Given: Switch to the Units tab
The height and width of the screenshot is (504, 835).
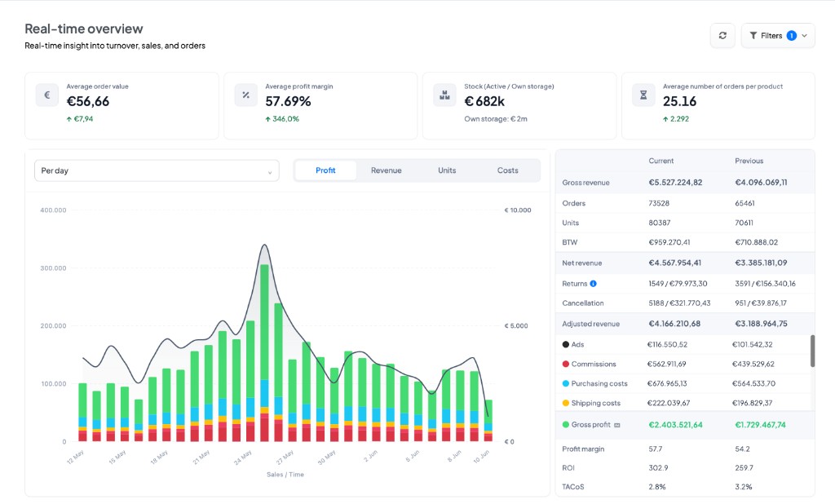Looking at the screenshot, I should coord(447,170).
